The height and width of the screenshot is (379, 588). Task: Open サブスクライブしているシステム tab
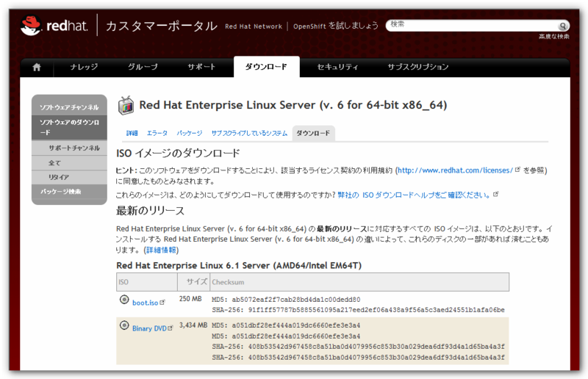click(x=249, y=133)
